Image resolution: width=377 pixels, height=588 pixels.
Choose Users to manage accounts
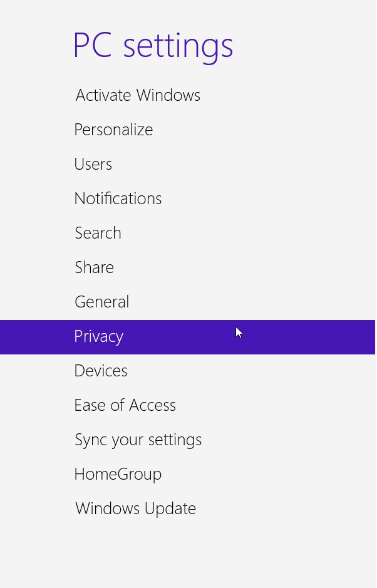pyautogui.click(x=93, y=164)
